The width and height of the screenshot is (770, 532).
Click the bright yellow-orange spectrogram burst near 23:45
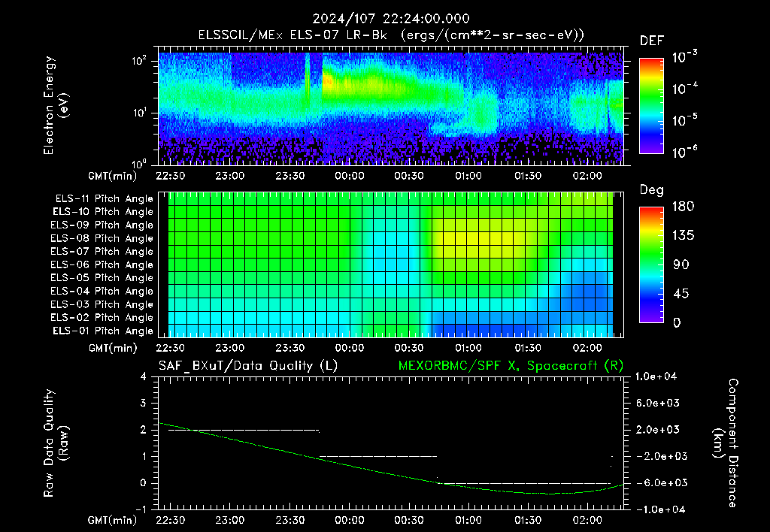pyautogui.click(x=328, y=81)
